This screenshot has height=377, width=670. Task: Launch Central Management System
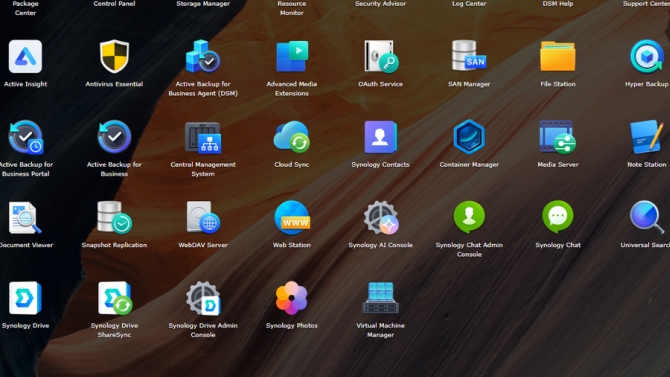tap(203, 137)
